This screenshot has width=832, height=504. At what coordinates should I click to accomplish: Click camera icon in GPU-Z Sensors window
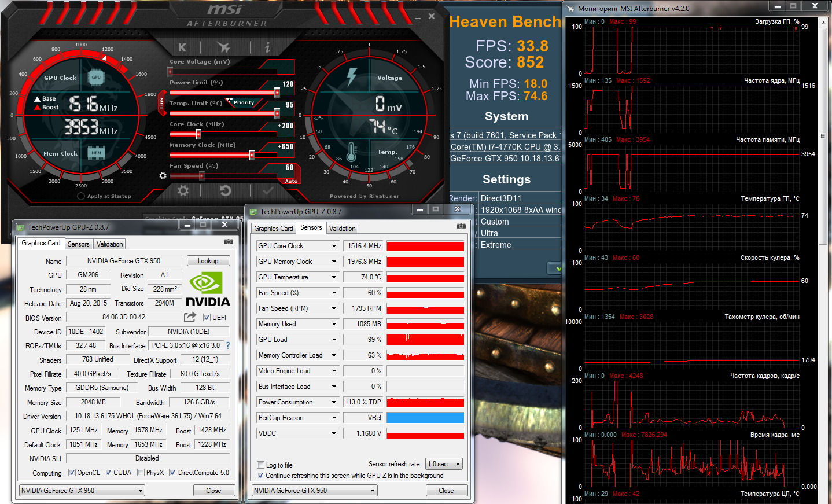pyautogui.click(x=461, y=226)
